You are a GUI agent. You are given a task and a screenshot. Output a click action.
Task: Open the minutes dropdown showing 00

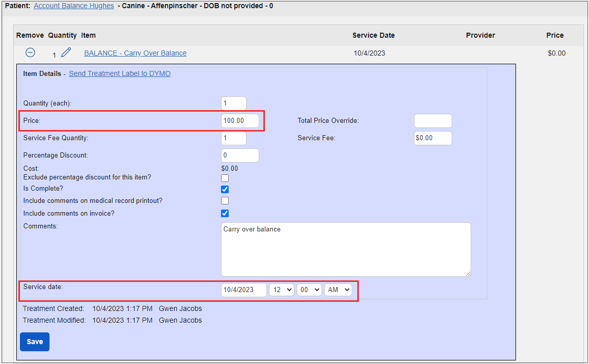[x=309, y=290]
